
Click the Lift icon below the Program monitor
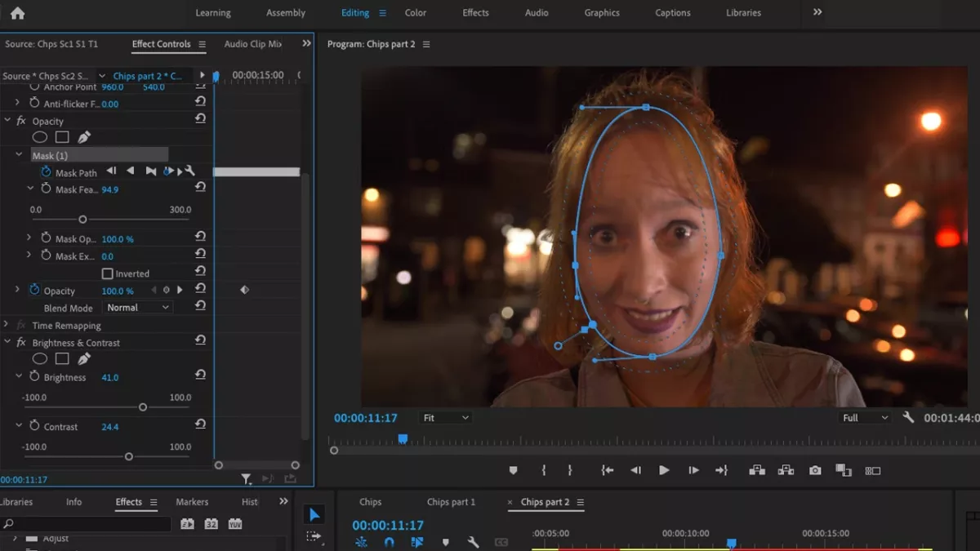click(756, 470)
